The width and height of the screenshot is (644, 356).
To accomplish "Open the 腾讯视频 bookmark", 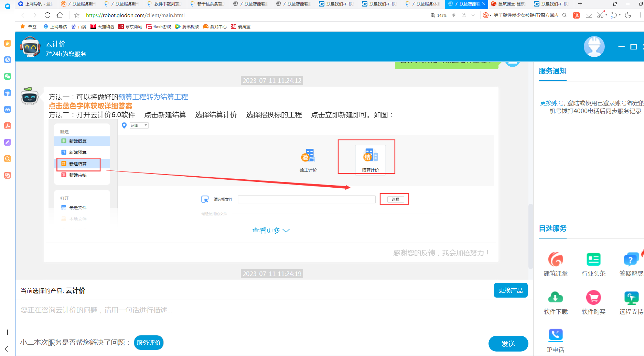I will click(x=187, y=26).
